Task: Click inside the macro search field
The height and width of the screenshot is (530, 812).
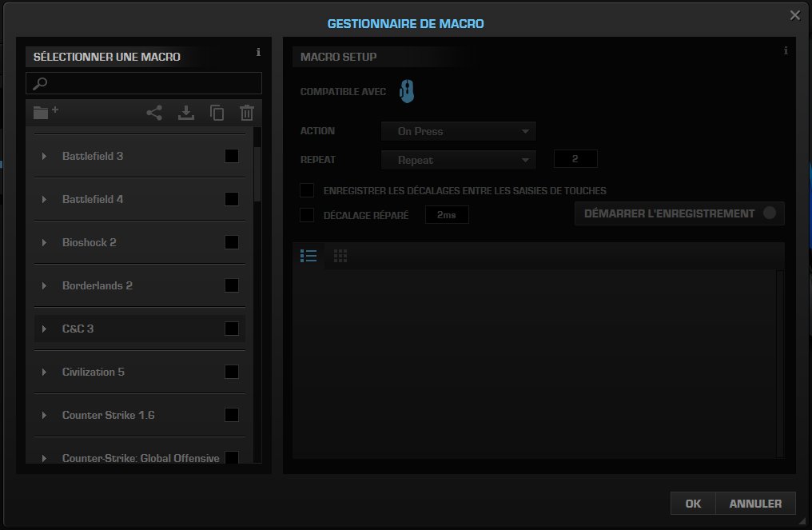Action: (x=144, y=82)
